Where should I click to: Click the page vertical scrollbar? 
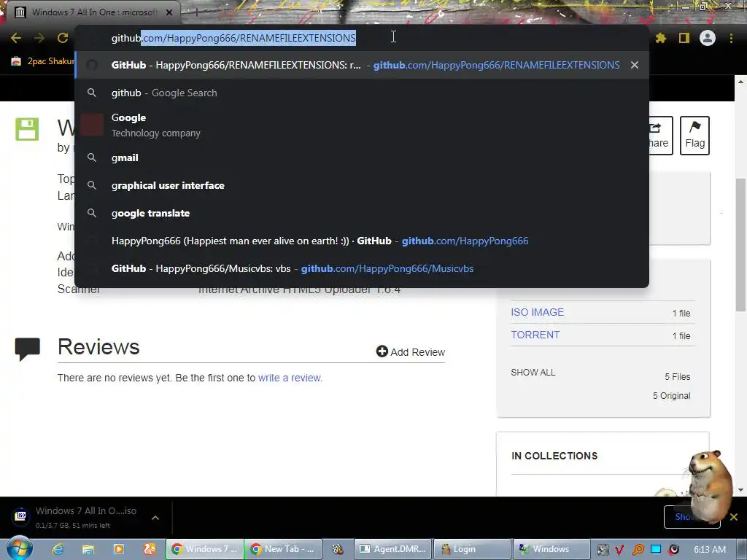[x=740, y=245]
